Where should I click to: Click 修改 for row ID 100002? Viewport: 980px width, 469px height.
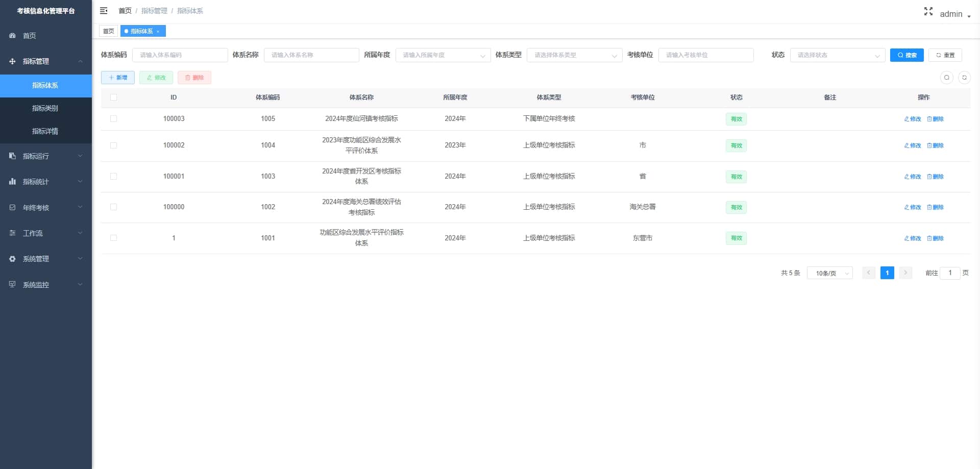coord(913,145)
